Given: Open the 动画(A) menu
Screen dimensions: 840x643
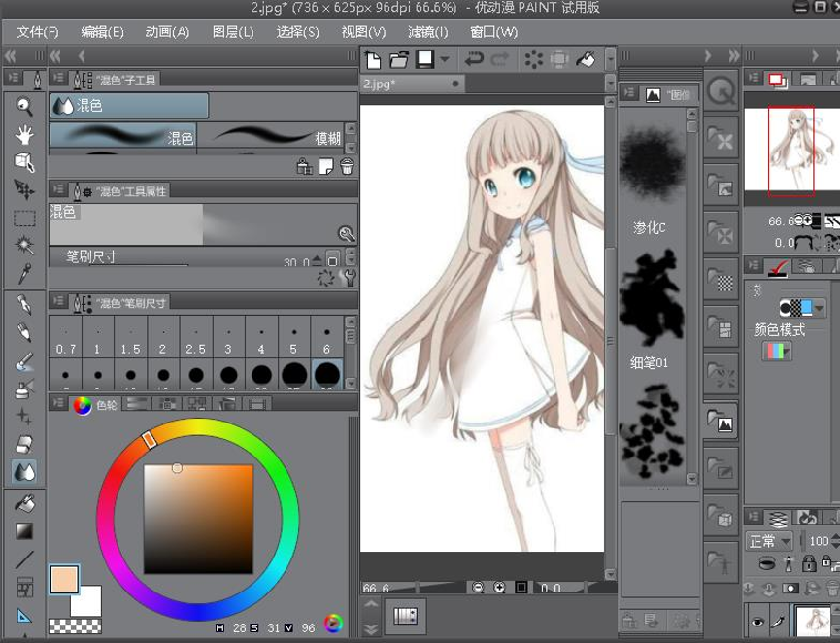Looking at the screenshot, I should click(x=167, y=32).
